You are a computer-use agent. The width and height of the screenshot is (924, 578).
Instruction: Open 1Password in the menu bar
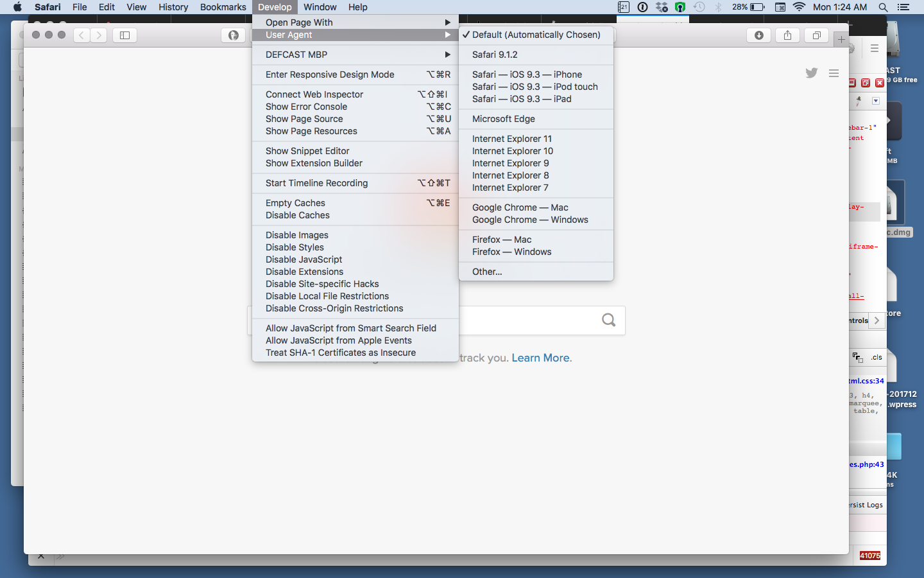642,7
